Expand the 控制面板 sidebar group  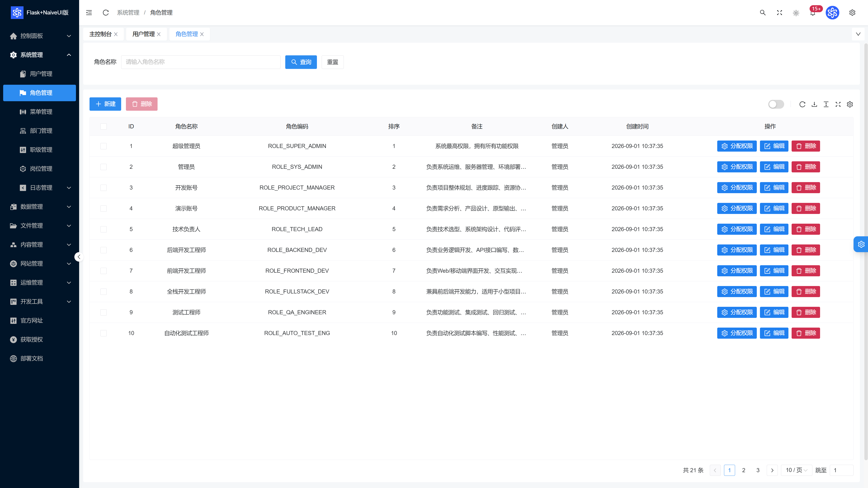tap(39, 36)
